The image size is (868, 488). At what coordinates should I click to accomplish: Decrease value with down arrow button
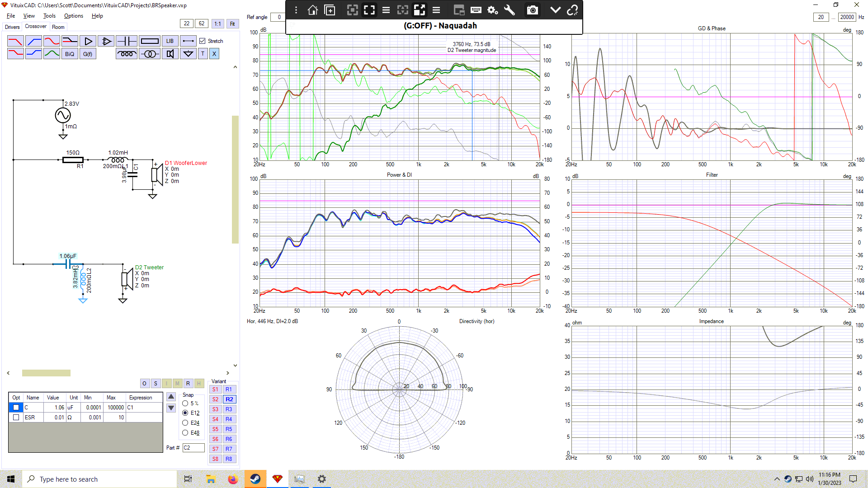coord(171,408)
